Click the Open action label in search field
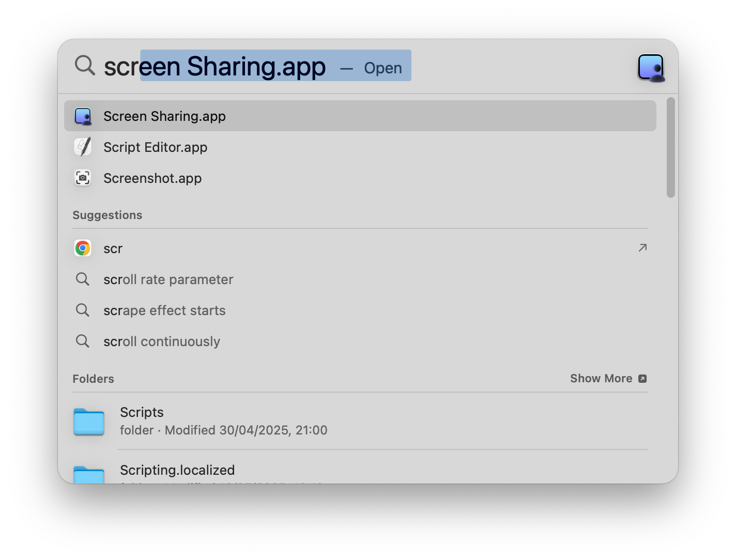 tap(383, 68)
